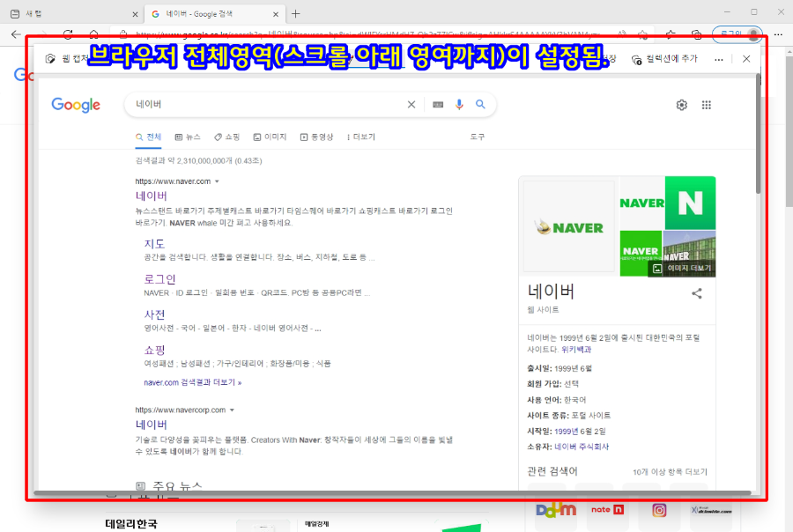This screenshot has height=532, width=793.
Task: Open the Instagram shortcut tile in background page
Action: [659, 510]
